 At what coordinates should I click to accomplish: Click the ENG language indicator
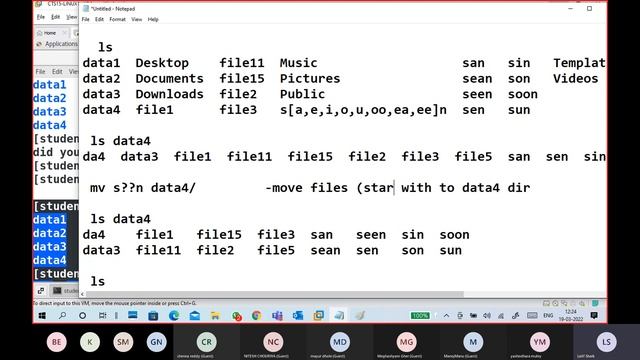tap(548, 316)
